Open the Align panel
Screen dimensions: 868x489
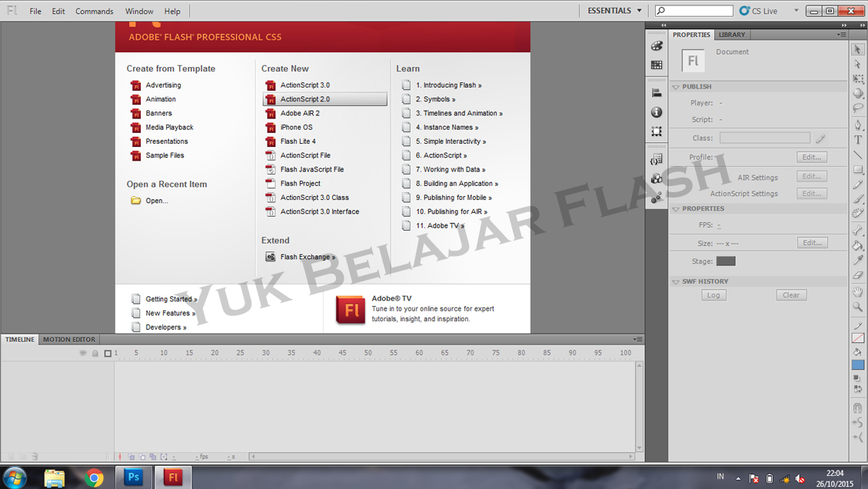[657, 92]
